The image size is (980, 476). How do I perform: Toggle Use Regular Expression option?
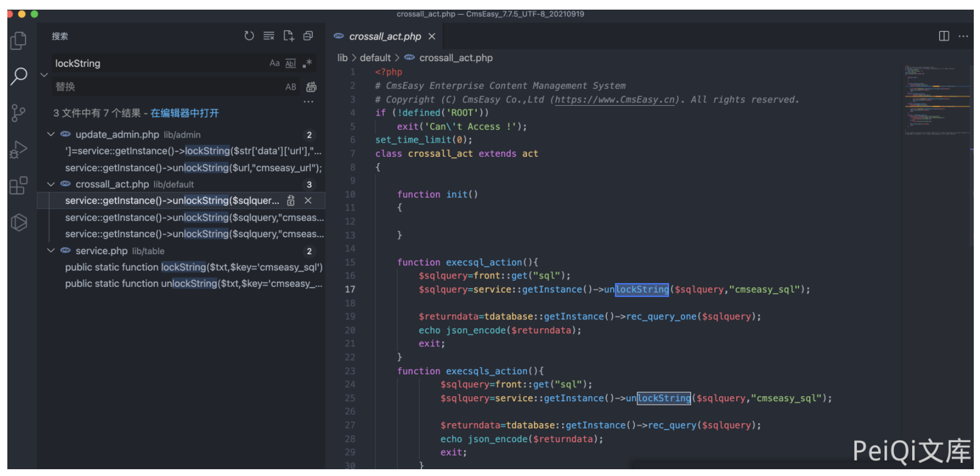[307, 63]
